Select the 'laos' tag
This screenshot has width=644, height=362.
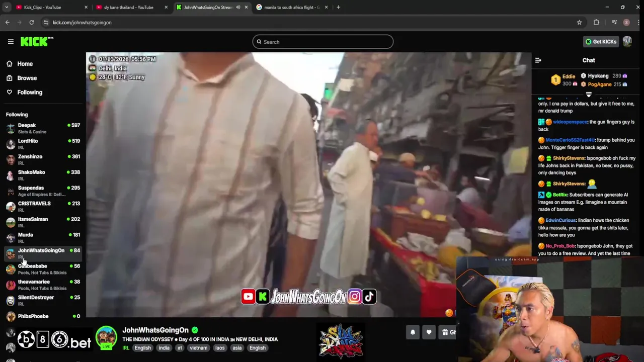point(220,348)
